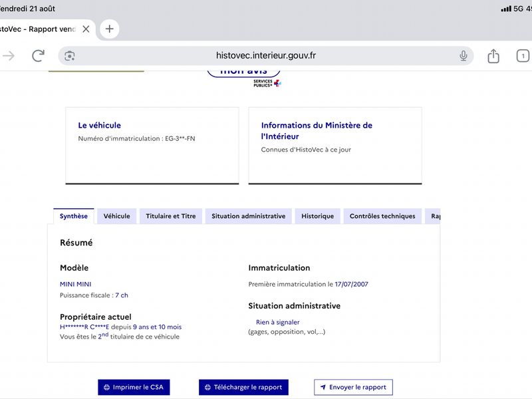Click Télécharger le rapport button

tap(243, 387)
